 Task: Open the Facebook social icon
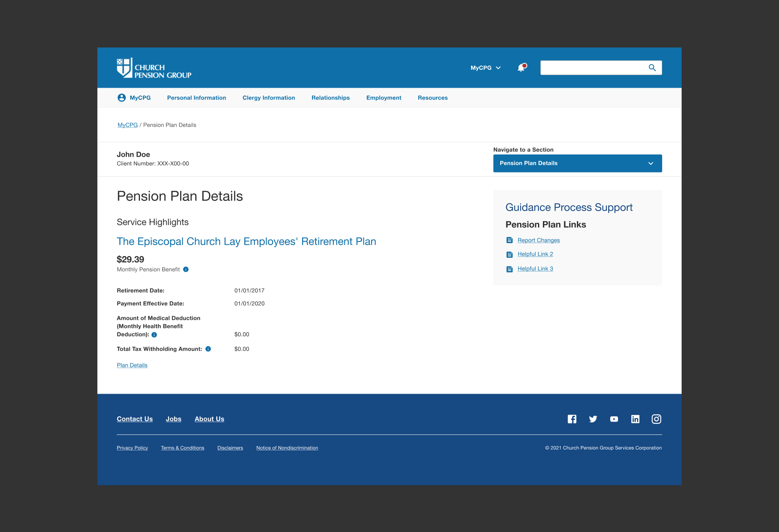tap(572, 419)
